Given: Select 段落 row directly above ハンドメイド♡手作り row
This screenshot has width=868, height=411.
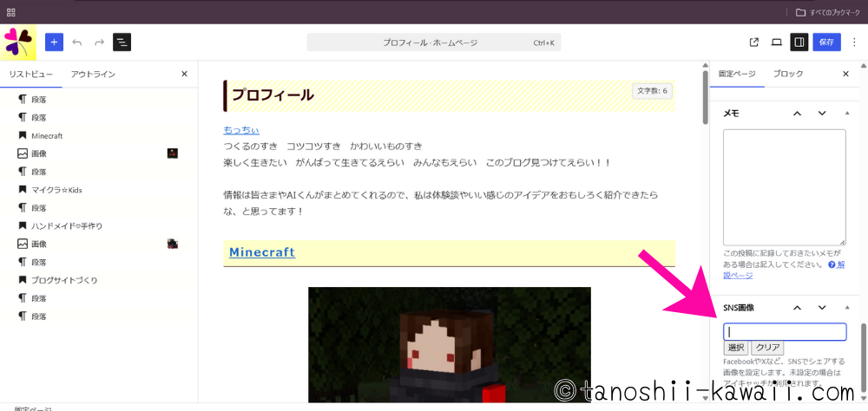Looking at the screenshot, I should pos(99,208).
